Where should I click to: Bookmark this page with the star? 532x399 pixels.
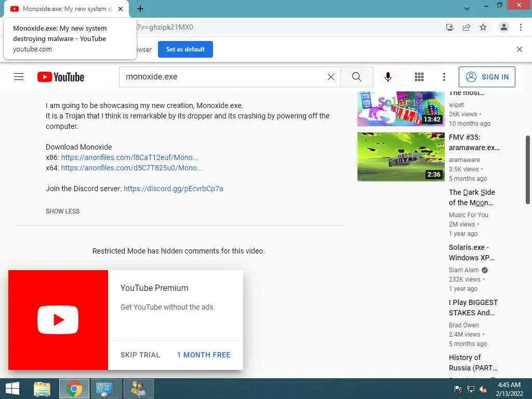pyautogui.click(x=483, y=27)
